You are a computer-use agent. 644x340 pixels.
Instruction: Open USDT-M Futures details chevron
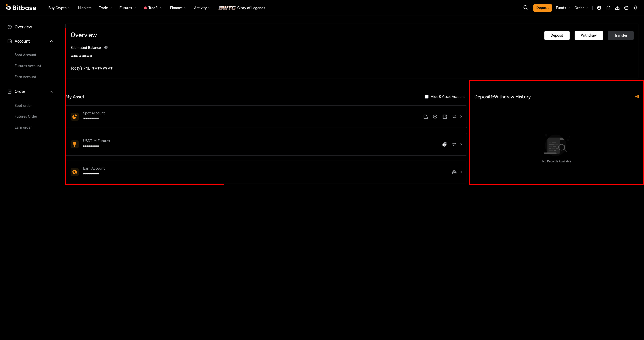point(461,144)
